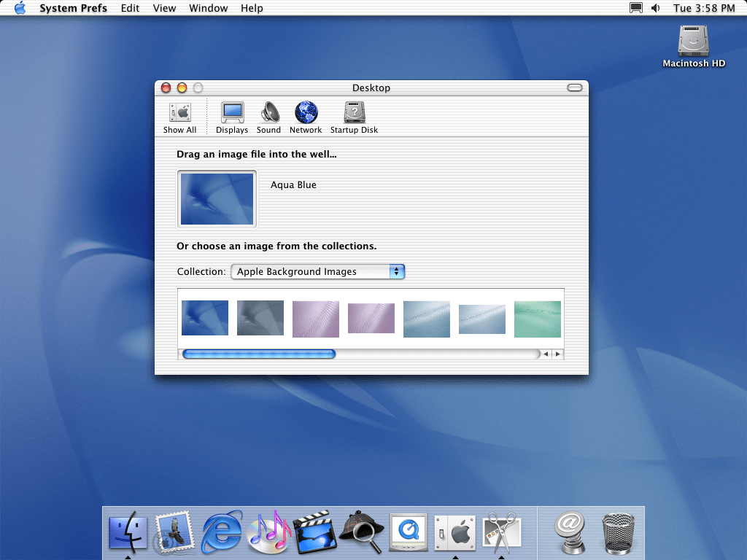Toggle the toolbar with the oval button

pyautogui.click(x=575, y=87)
